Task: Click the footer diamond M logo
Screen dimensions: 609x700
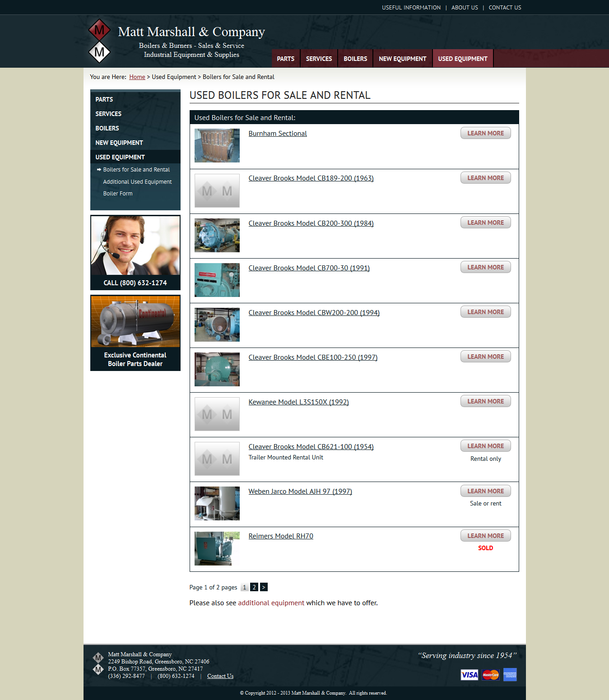Action: pos(98,663)
